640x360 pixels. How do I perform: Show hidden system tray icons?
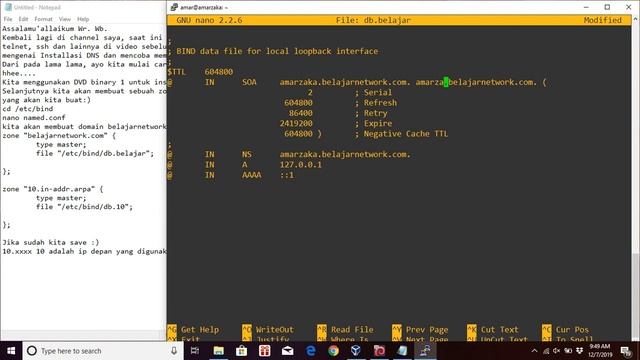coord(534,351)
